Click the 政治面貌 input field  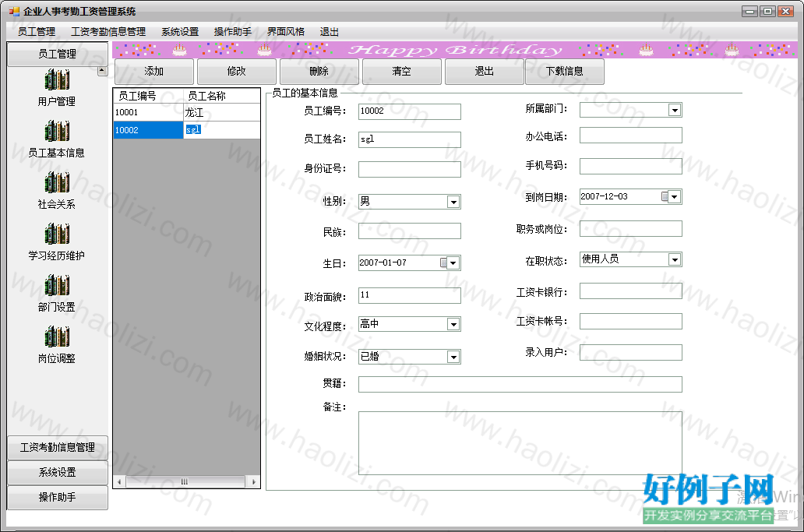point(409,295)
